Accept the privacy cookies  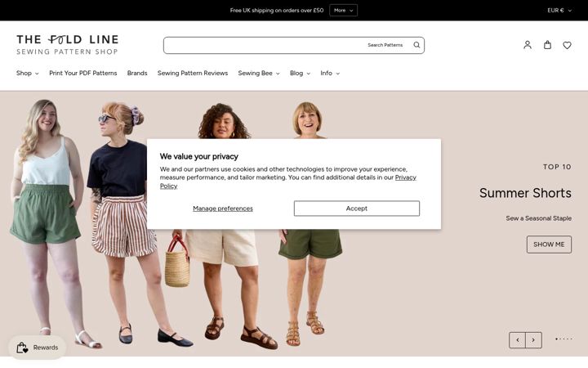click(x=357, y=209)
